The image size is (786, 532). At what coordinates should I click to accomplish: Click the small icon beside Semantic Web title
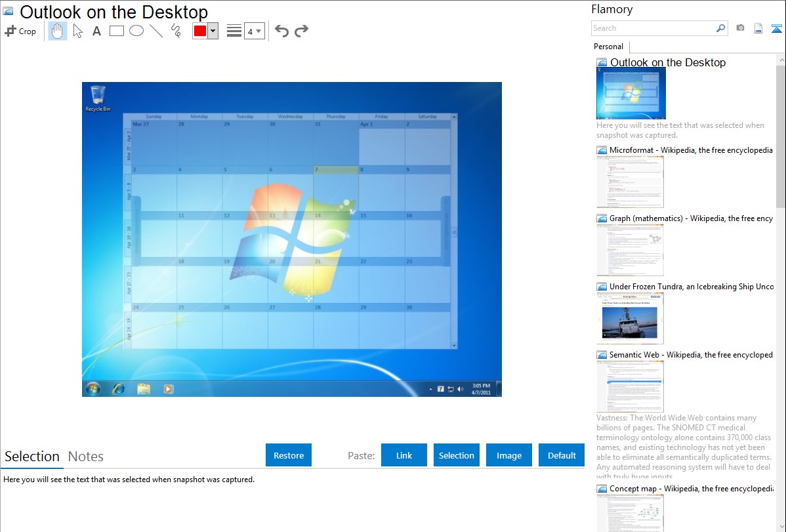(x=602, y=355)
